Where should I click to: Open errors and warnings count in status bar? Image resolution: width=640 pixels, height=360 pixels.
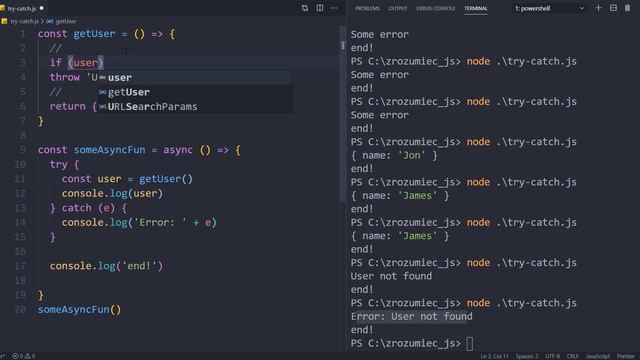coord(24,356)
